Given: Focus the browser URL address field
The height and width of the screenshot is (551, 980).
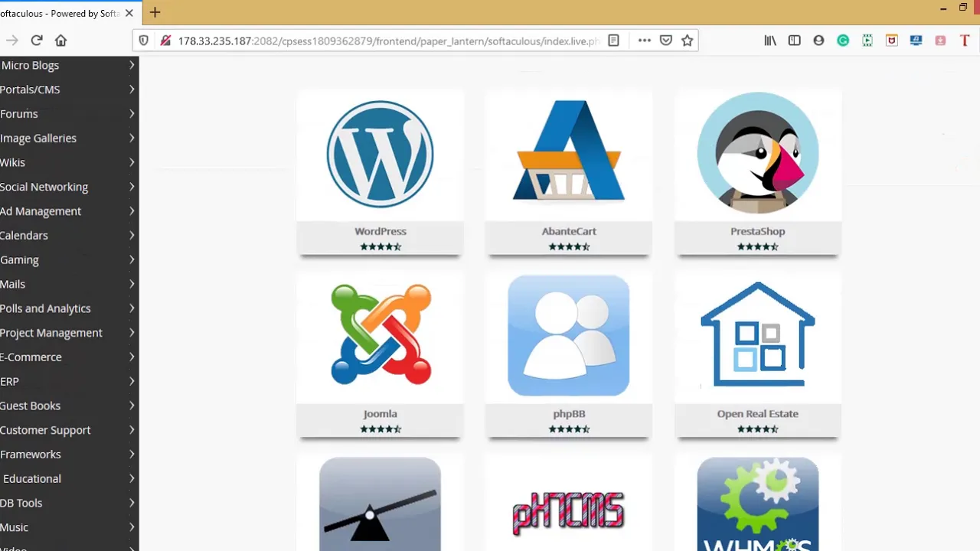Looking at the screenshot, I should point(388,41).
